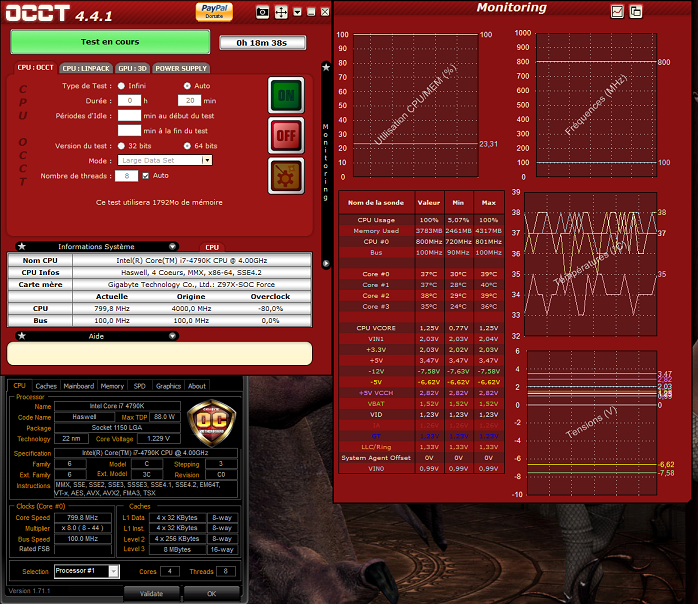Click the Carte mère row in system info
This screenshot has height=604, width=698.
point(160,284)
